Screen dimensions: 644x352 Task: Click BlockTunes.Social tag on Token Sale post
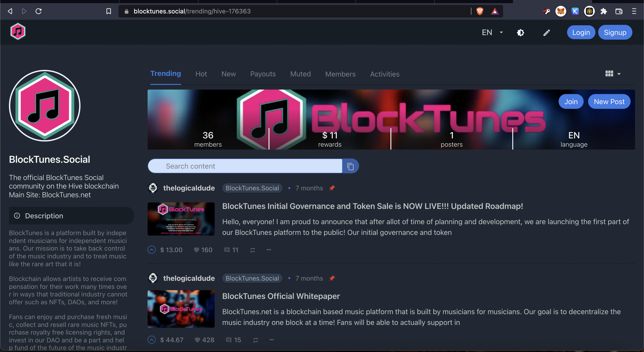click(x=252, y=188)
